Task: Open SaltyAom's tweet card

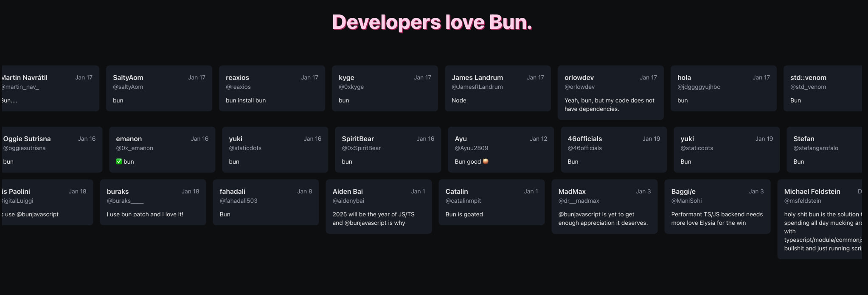Action: click(159, 88)
